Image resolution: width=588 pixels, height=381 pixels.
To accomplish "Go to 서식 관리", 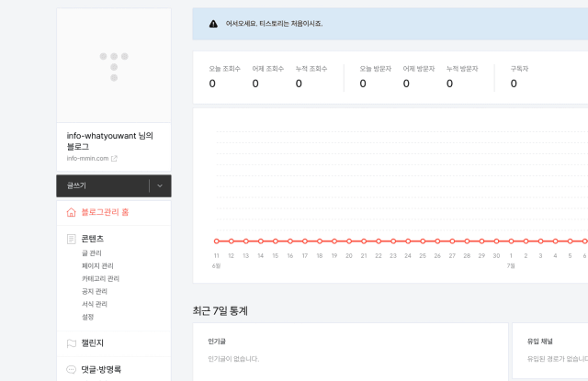I will click(x=95, y=304).
